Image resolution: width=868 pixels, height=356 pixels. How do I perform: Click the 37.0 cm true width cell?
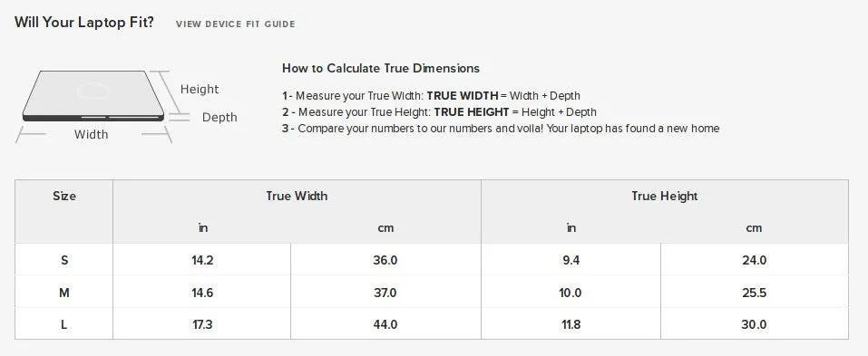[x=385, y=293]
